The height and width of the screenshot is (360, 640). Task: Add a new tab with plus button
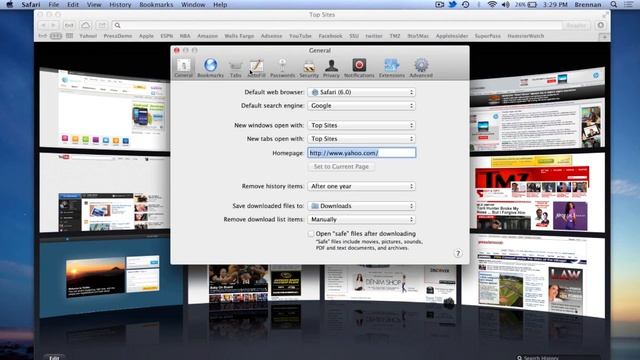[x=604, y=36]
